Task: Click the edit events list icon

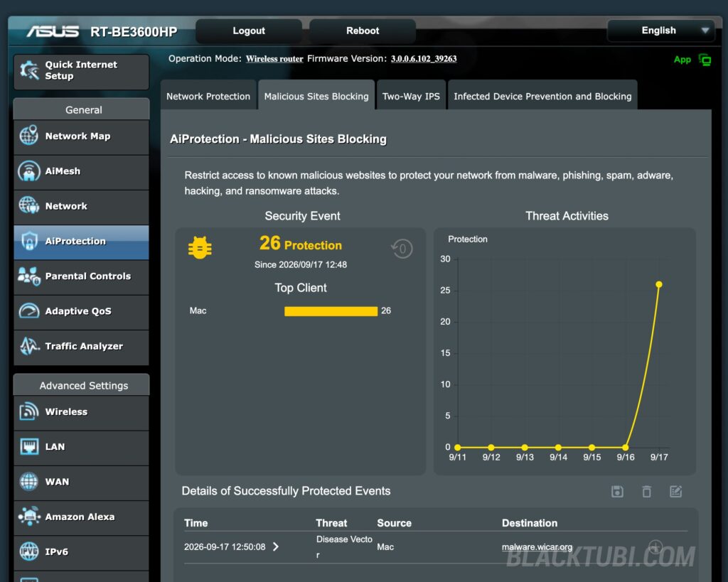Action: pos(675,492)
